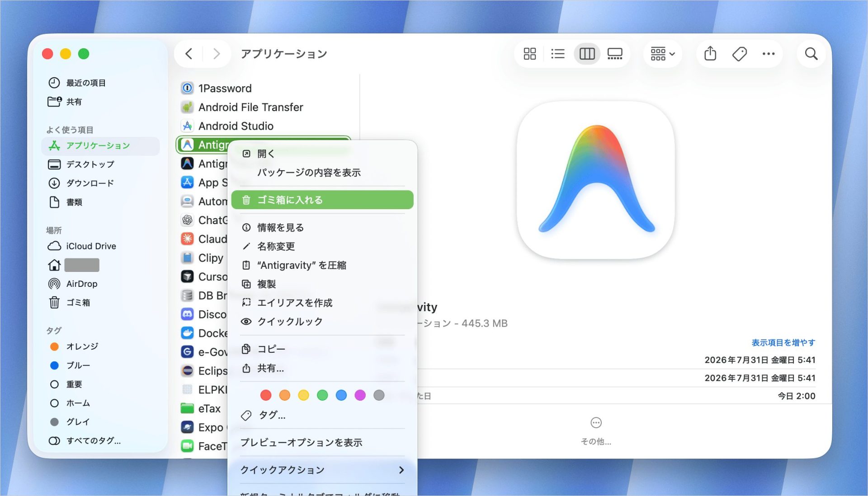Open the group-by dropdown in toolbar
Image resolution: width=868 pixels, height=496 pixels.
662,54
